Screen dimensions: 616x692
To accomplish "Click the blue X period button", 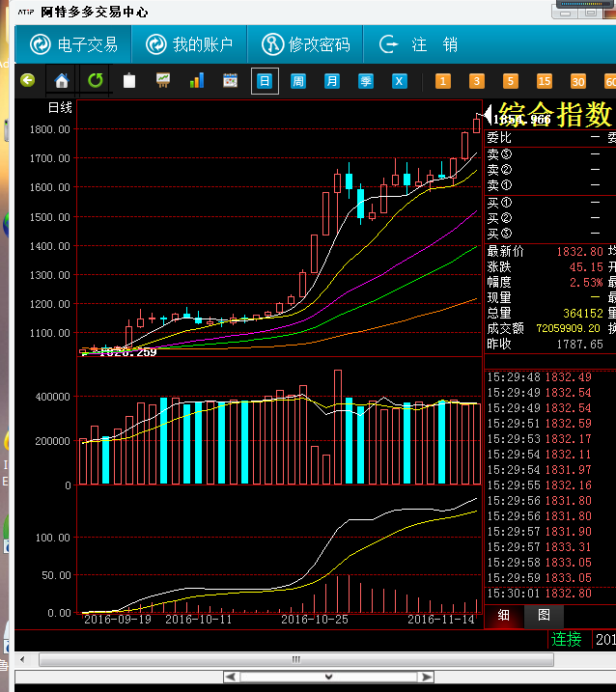I will click(399, 81).
